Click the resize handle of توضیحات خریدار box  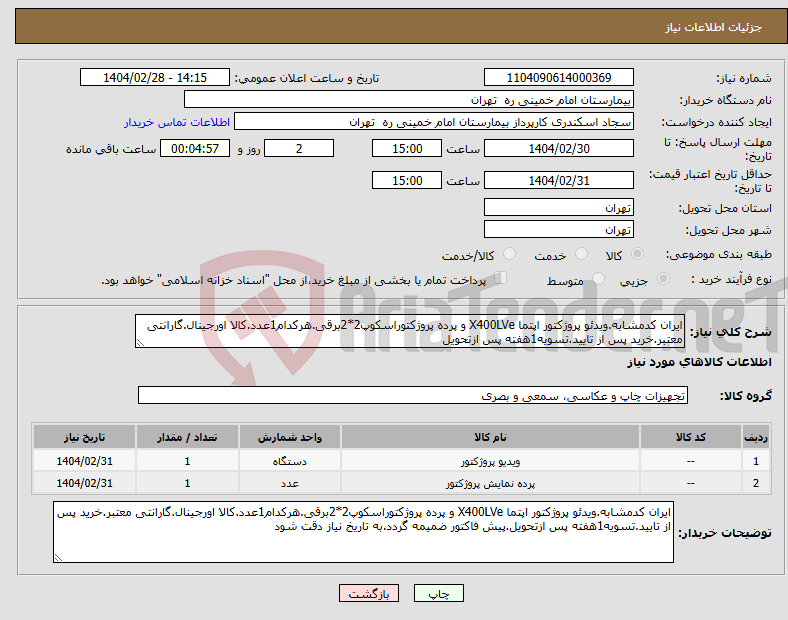pyautogui.click(x=58, y=558)
